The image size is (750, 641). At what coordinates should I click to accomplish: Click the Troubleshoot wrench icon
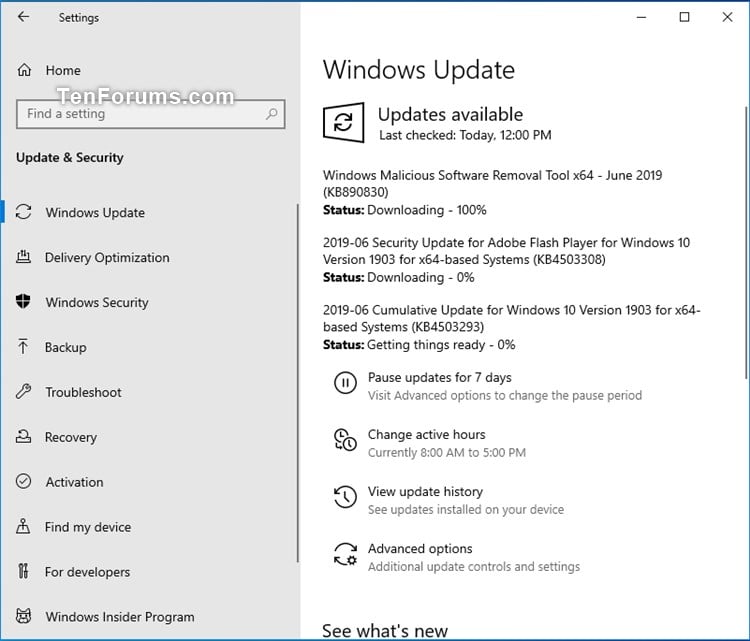[23, 391]
